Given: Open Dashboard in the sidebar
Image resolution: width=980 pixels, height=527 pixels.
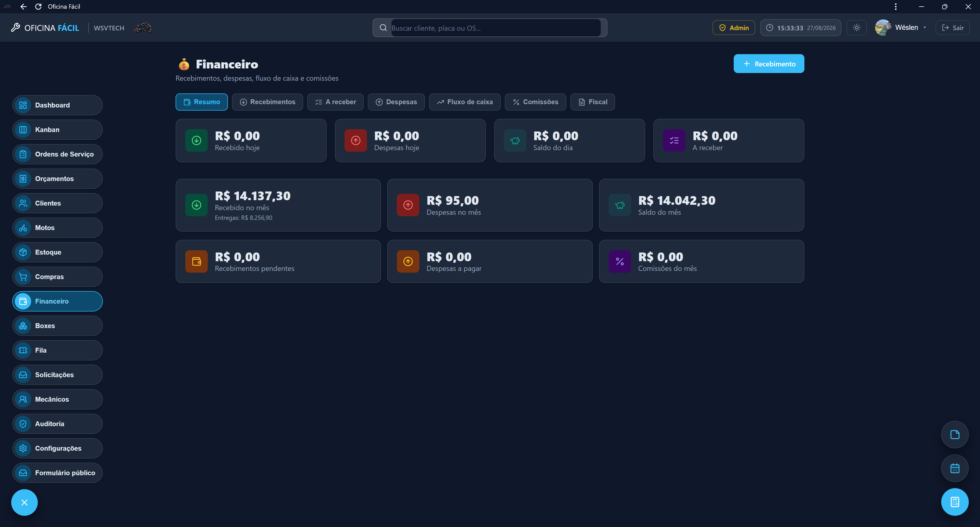Looking at the screenshot, I should (x=57, y=105).
